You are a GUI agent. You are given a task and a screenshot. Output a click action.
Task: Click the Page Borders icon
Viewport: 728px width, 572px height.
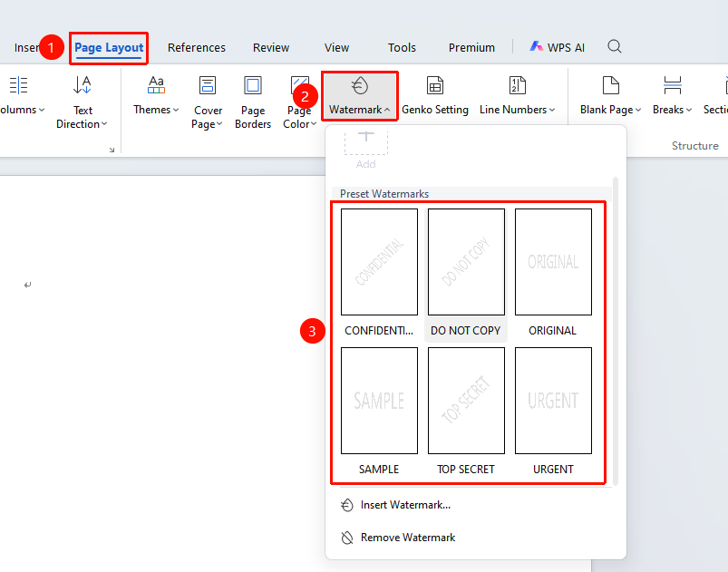point(253,85)
